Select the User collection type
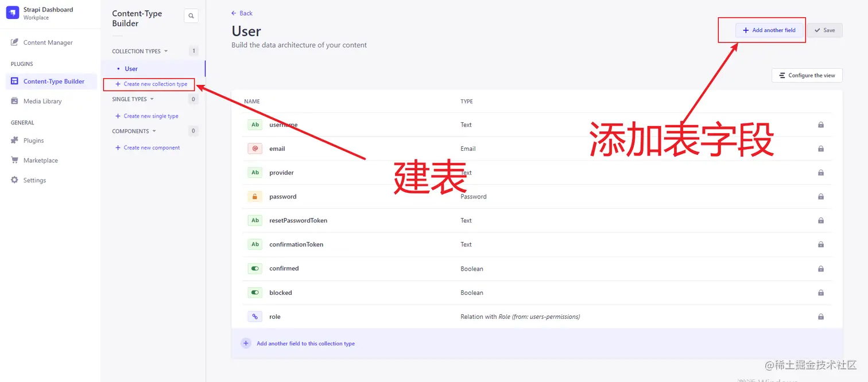The height and width of the screenshot is (382, 868). pos(131,69)
